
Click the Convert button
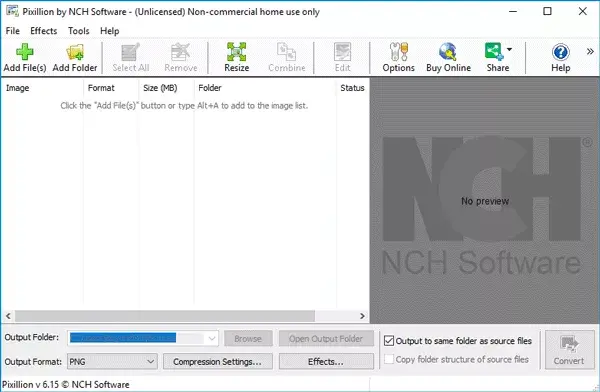click(x=569, y=350)
